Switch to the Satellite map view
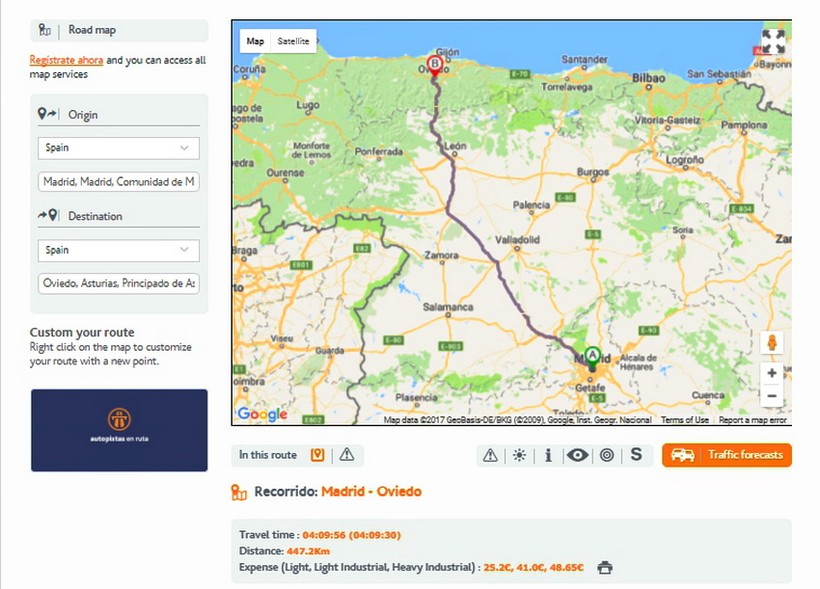 click(293, 41)
